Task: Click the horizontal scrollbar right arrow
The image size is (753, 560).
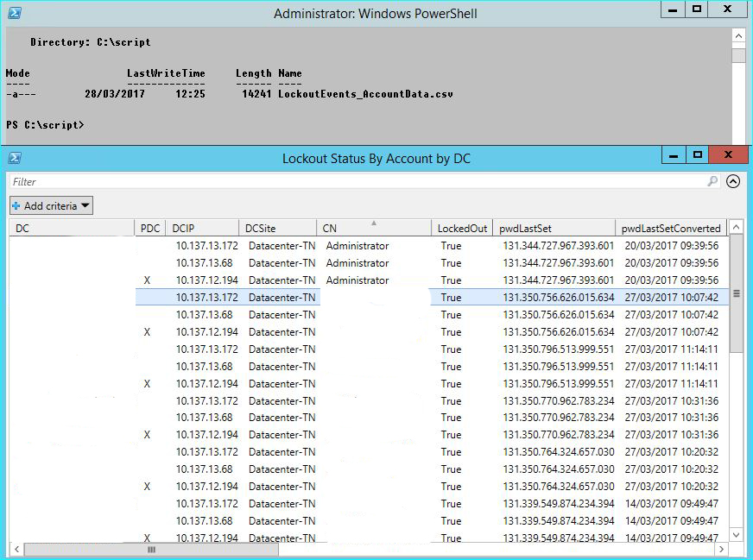Action: click(721, 549)
